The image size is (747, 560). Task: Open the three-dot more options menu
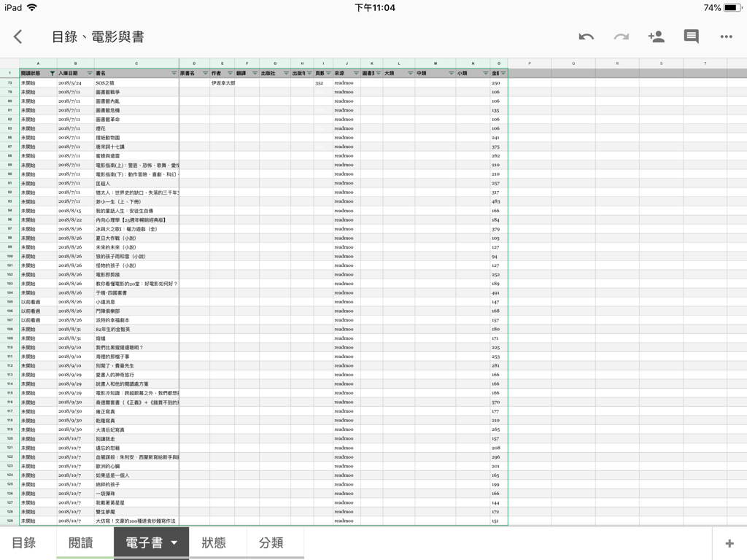[726, 36]
